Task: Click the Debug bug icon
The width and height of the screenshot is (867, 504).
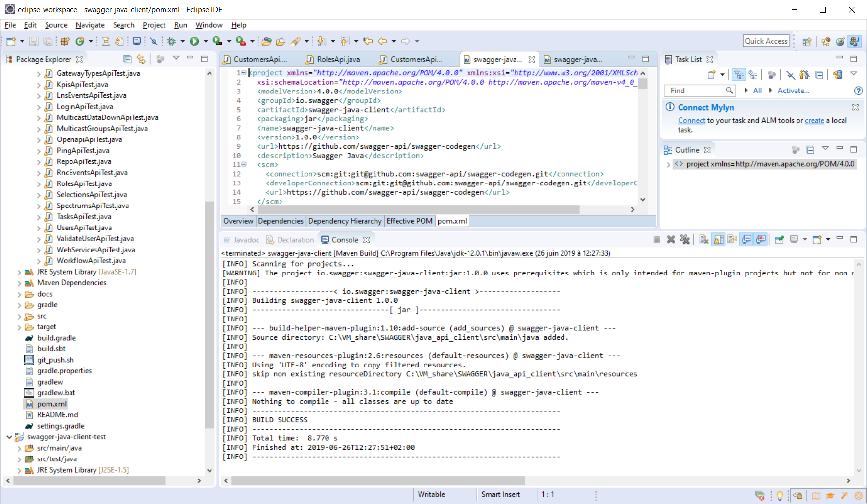Action: [x=171, y=41]
